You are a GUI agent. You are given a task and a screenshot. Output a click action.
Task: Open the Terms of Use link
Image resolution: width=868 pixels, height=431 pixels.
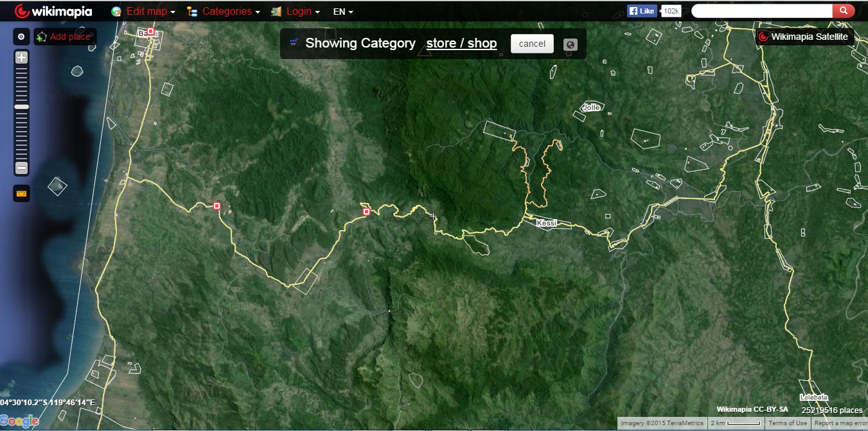pos(788,423)
